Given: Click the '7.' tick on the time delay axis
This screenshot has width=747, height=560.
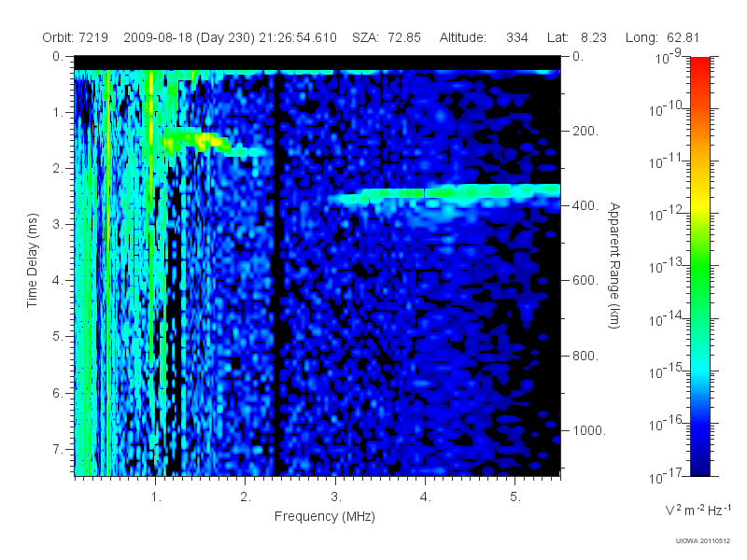Looking at the screenshot, I should 58,449.
